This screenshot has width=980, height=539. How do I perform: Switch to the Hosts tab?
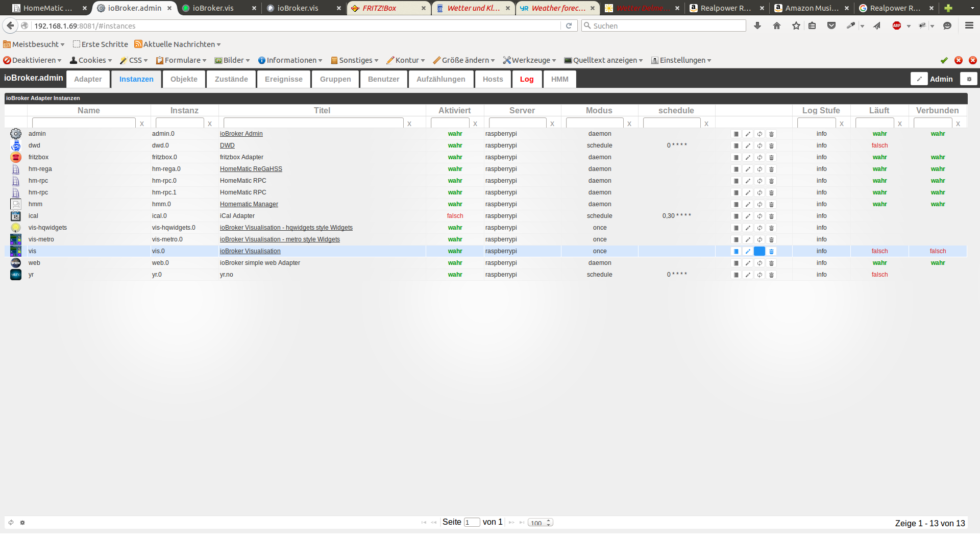tap(493, 79)
